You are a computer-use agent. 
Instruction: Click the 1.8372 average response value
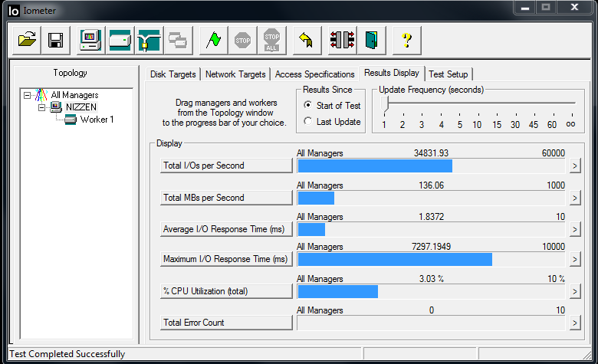(432, 217)
